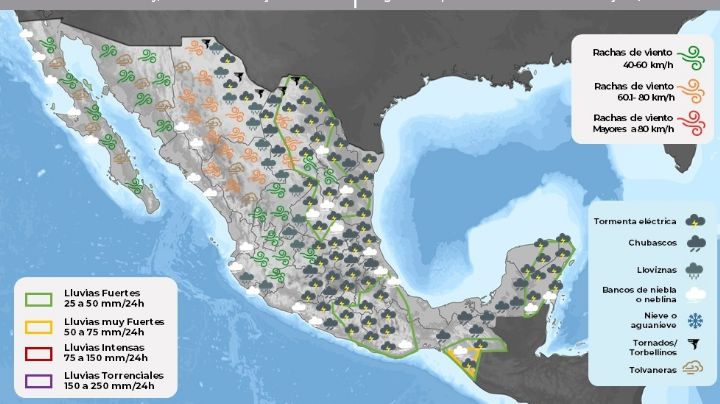This screenshot has height=404, width=720.
Task: Click the Bancos de niebla legend cloud icon
Action: [x=696, y=294]
